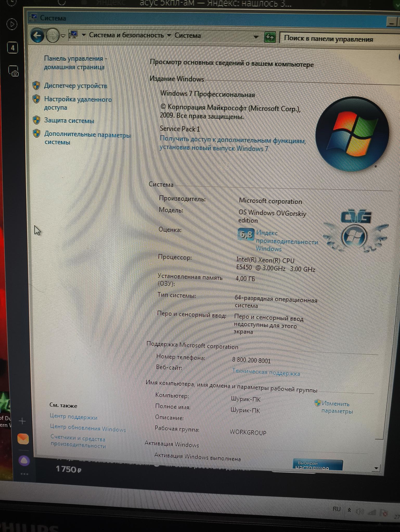Click the WORKGROUP value text
This screenshot has width=400, height=532.
[x=248, y=433]
